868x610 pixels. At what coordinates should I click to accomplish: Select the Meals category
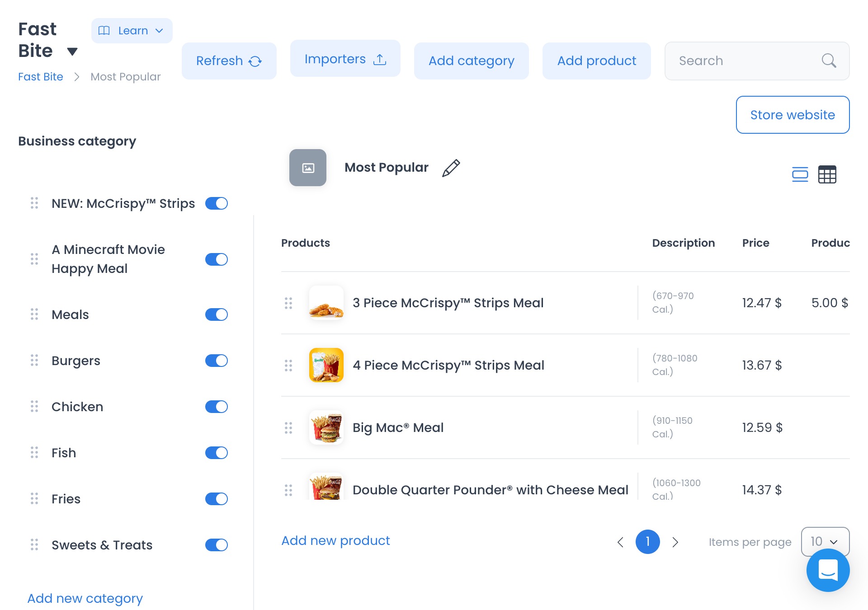tap(70, 314)
